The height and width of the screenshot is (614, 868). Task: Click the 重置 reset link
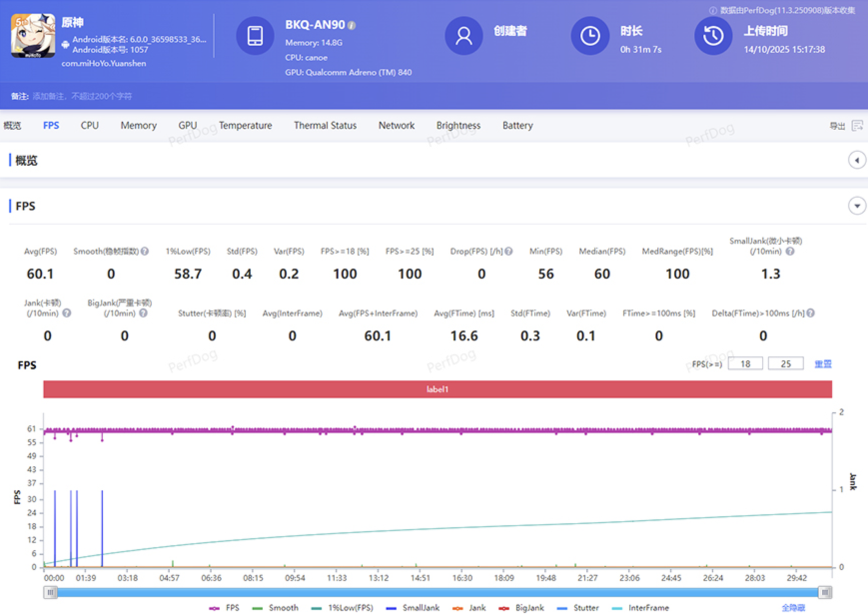823,364
